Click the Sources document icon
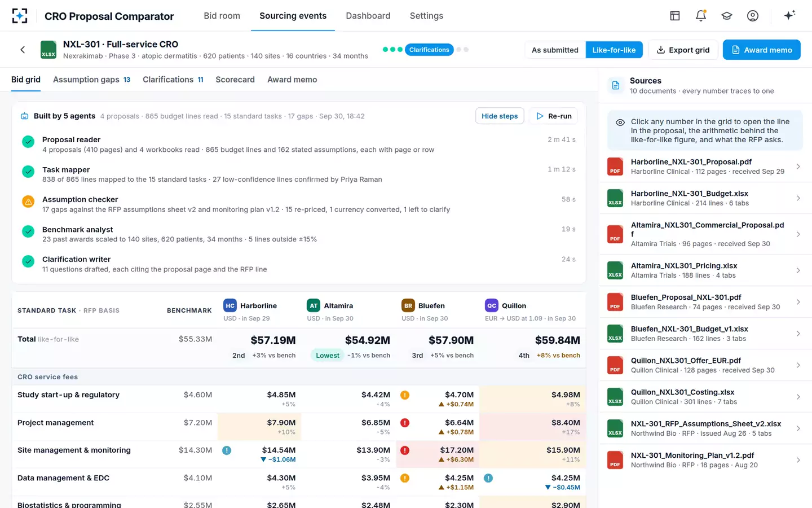The width and height of the screenshot is (812, 508). pos(616,85)
